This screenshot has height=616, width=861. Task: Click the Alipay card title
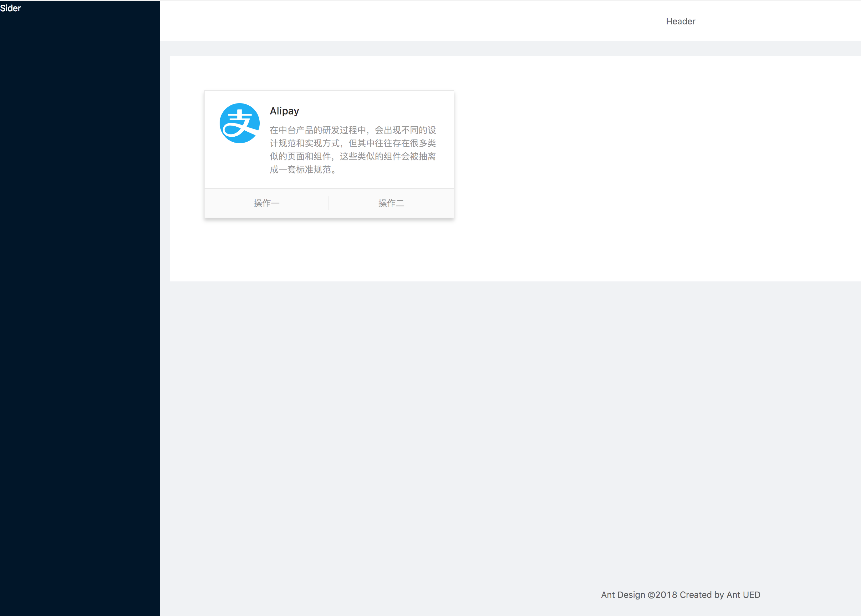tap(284, 111)
